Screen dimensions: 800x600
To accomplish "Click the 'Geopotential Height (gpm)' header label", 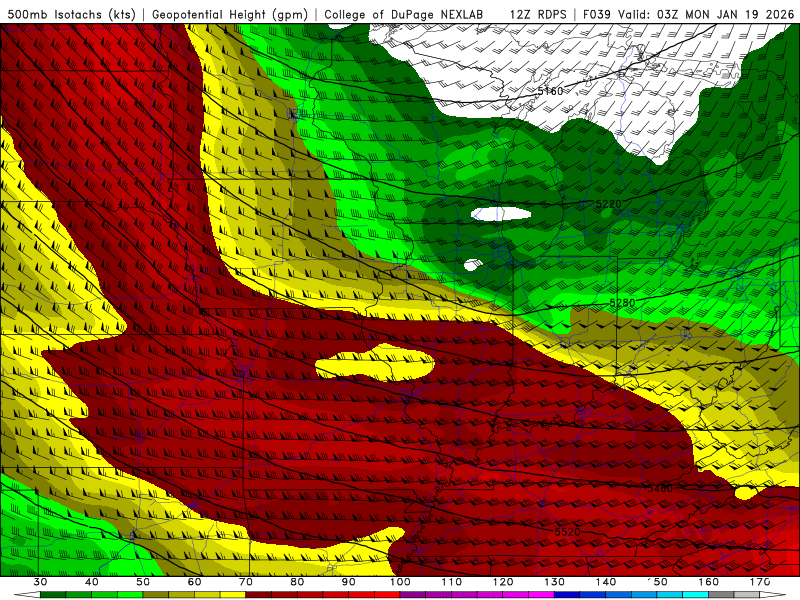I will [230, 14].
